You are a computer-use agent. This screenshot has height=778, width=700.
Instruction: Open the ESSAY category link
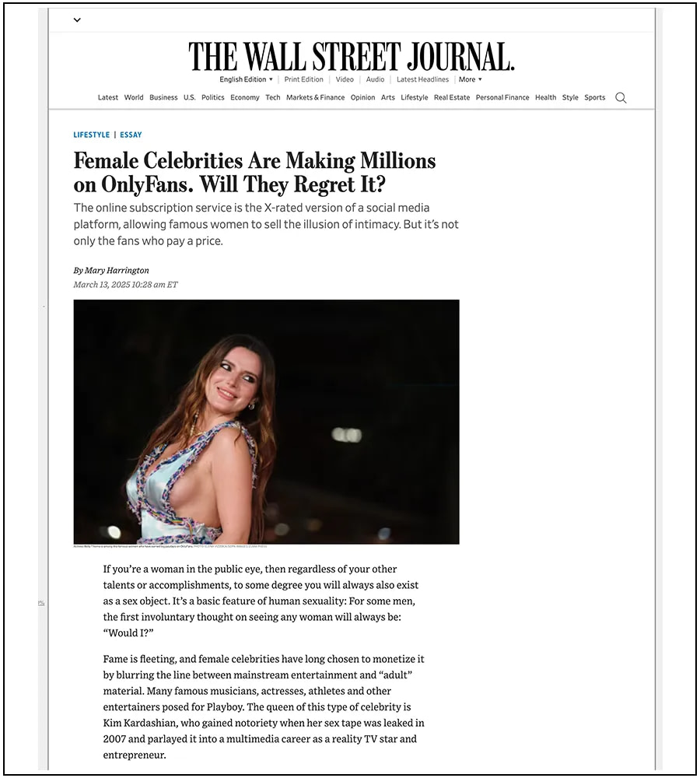click(x=131, y=135)
